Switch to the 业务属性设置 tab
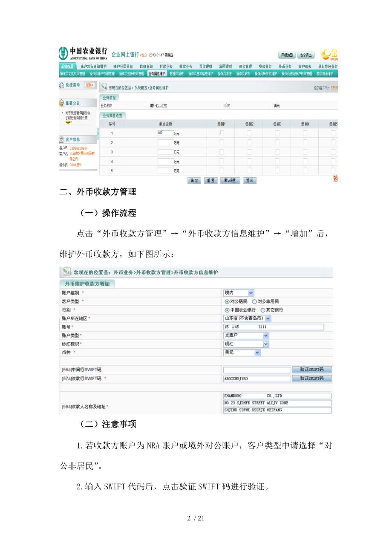This screenshot has width=392, height=555. click(113, 115)
